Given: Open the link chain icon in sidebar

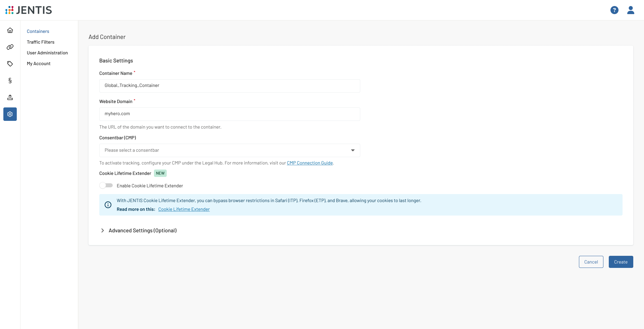Looking at the screenshot, I should point(10,47).
